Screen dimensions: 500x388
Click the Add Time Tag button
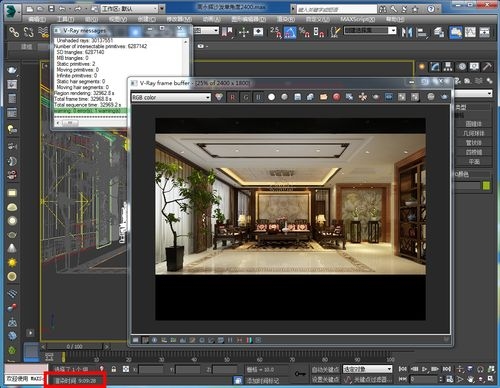tap(263, 380)
